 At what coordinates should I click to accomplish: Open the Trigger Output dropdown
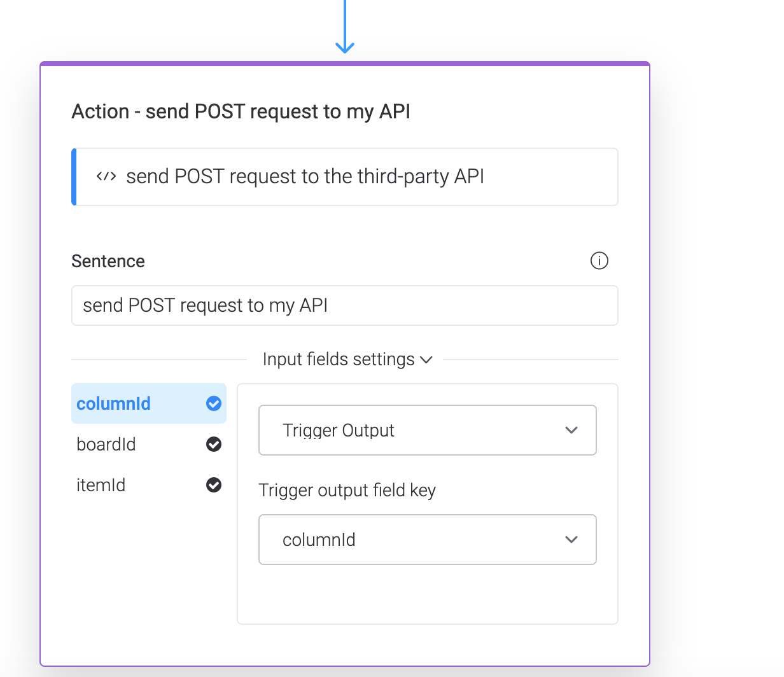(427, 430)
